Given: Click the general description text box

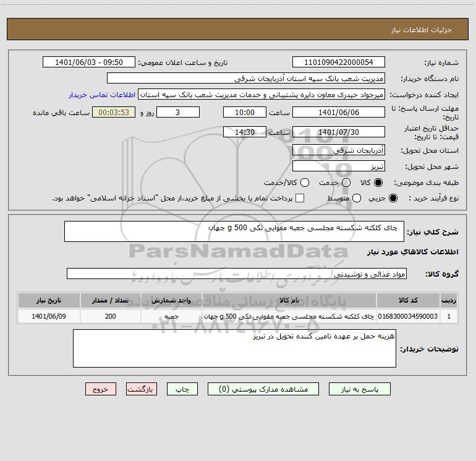Looking at the screenshot, I should tap(234, 231).
